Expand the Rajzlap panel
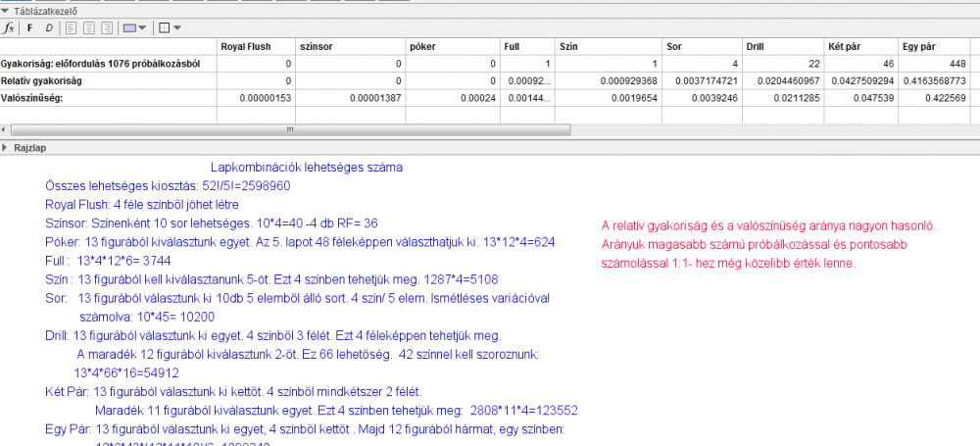980x446 pixels. [6, 148]
